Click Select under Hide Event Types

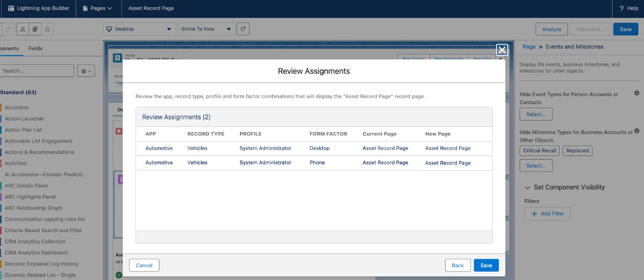(536, 114)
